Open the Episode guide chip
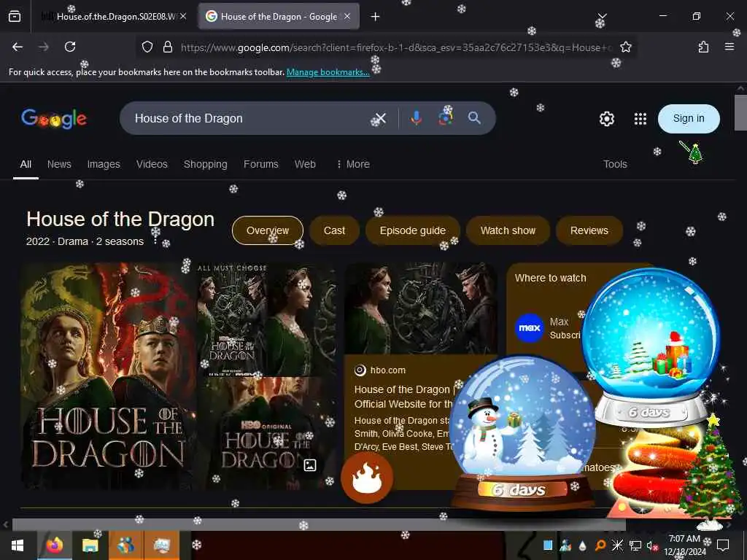747x560 pixels. click(x=413, y=230)
